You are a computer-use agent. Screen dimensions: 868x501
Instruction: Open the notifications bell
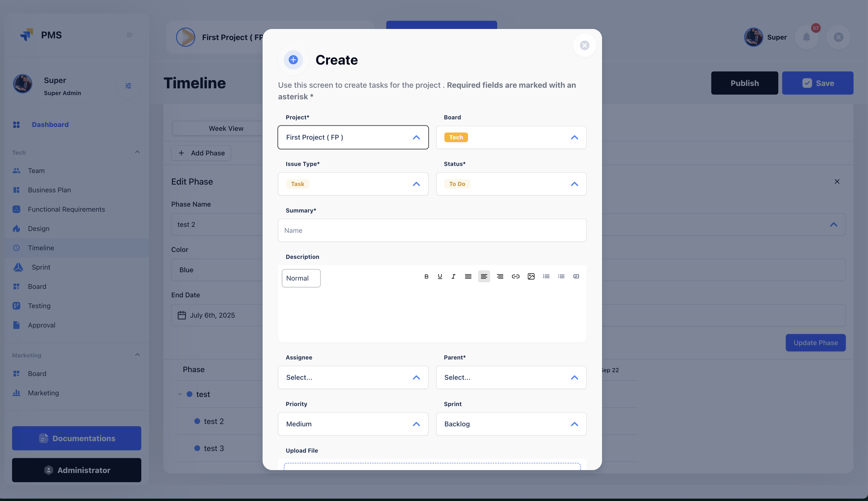pyautogui.click(x=807, y=37)
